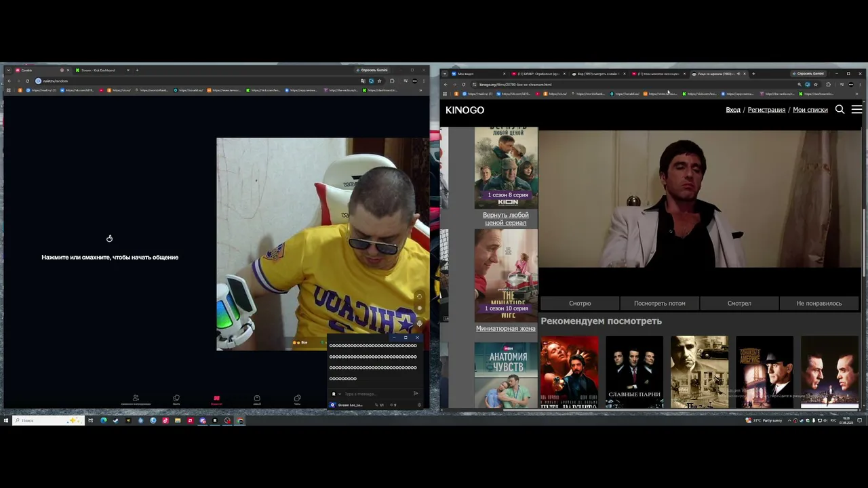Open the KINOGO search icon

pyautogui.click(x=840, y=109)
